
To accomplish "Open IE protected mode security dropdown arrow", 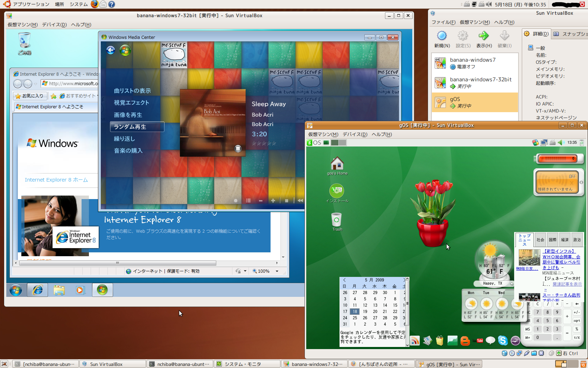I will [245, 271].
